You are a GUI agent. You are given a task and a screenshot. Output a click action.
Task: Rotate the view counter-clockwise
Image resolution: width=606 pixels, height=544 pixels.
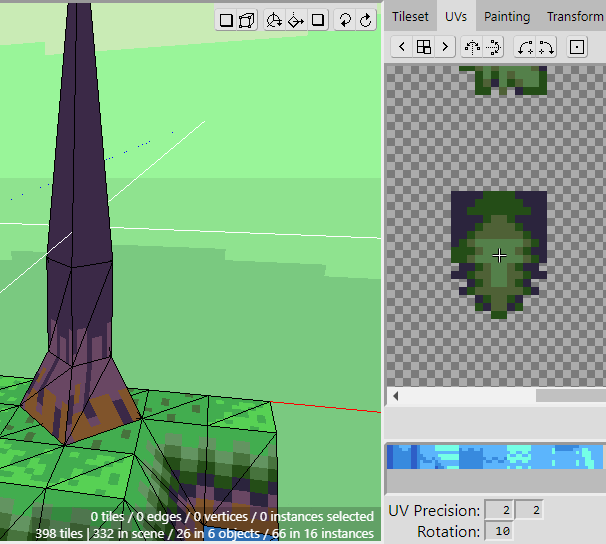pyautogui.click(x=345, y=20)
